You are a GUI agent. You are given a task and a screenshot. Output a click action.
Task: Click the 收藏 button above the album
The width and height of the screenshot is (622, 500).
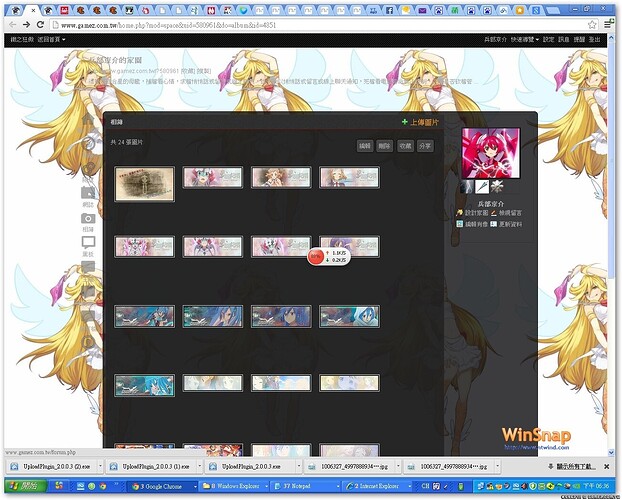(405, 146)
